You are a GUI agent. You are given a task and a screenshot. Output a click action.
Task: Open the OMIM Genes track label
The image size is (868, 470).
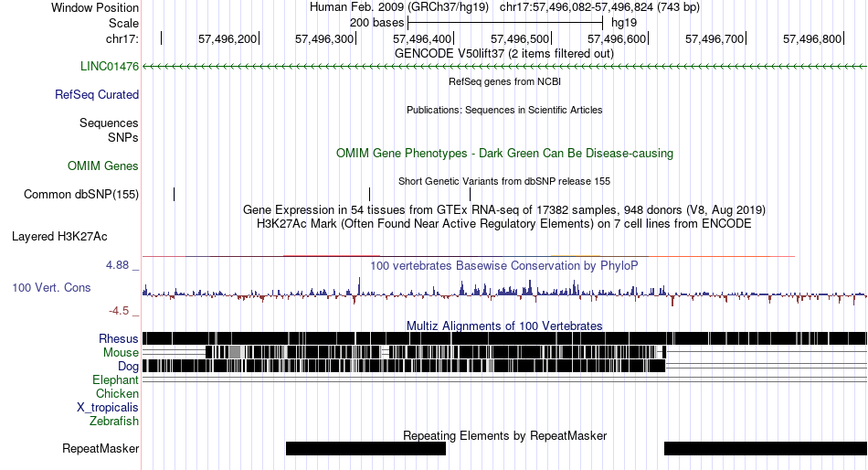(103, 166)
